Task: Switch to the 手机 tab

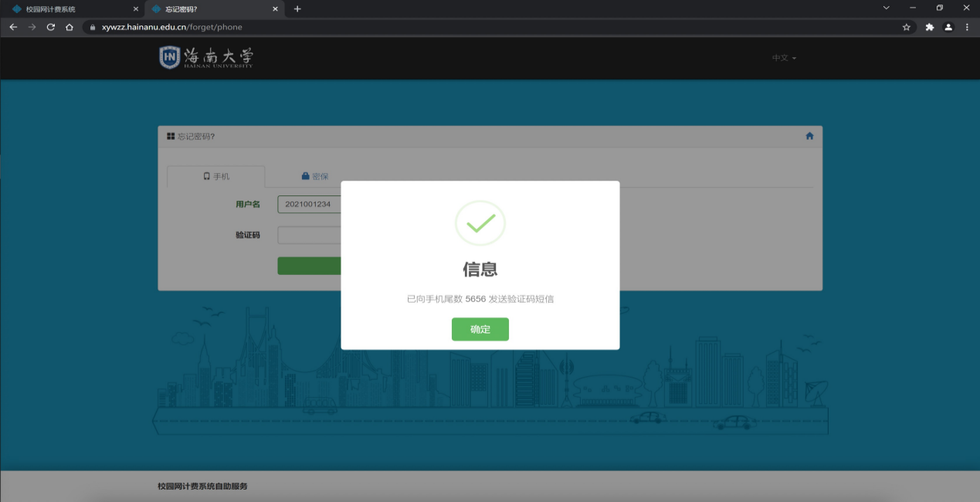Action: point(216,176)
